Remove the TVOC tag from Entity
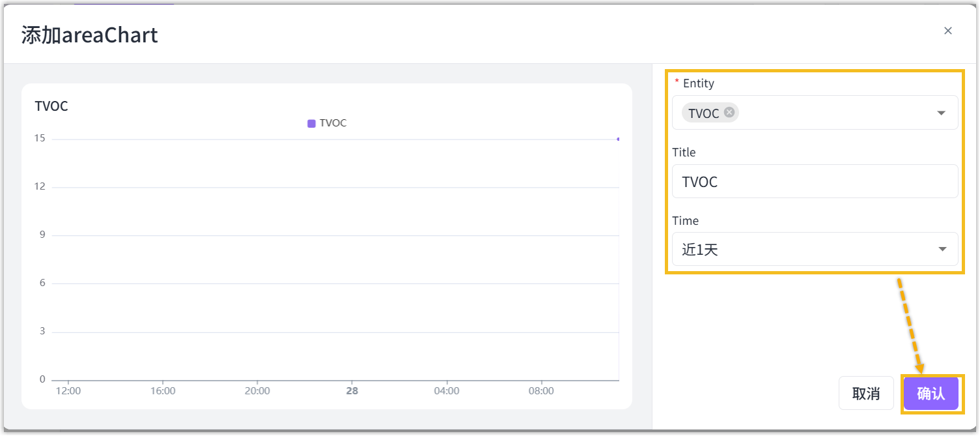This screenshot has height=436, width=980. pyautogui.click(x=729, y=112)
